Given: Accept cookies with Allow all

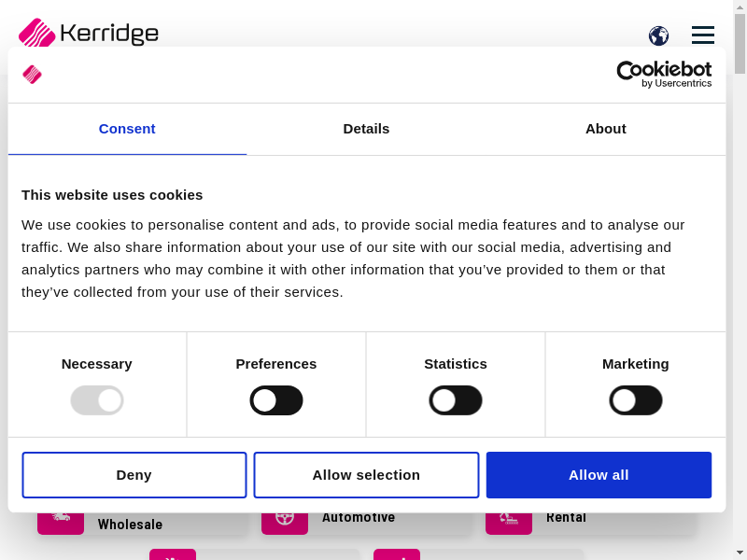Looking at the screenshot, I should pyautogui.click(x=599, y=475).
